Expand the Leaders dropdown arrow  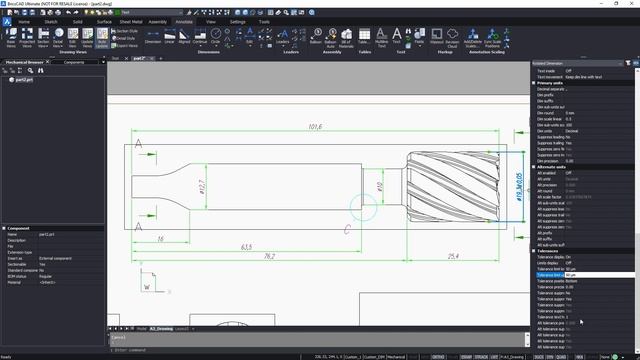pos(282,46)
